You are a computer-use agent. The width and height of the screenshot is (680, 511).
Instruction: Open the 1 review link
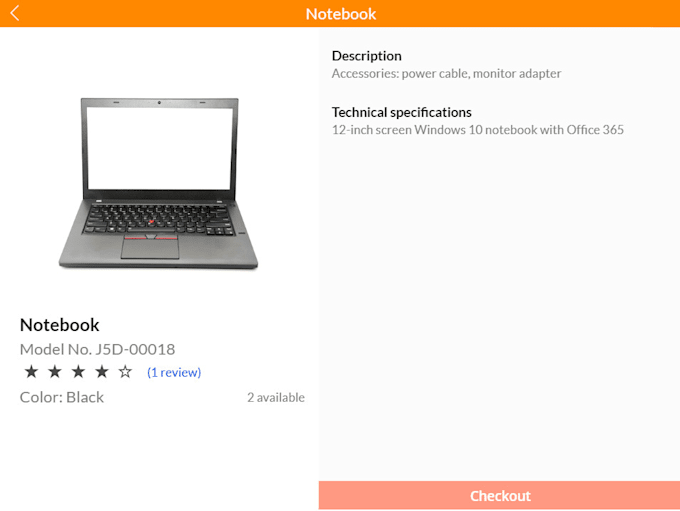[x=174, y=373]
